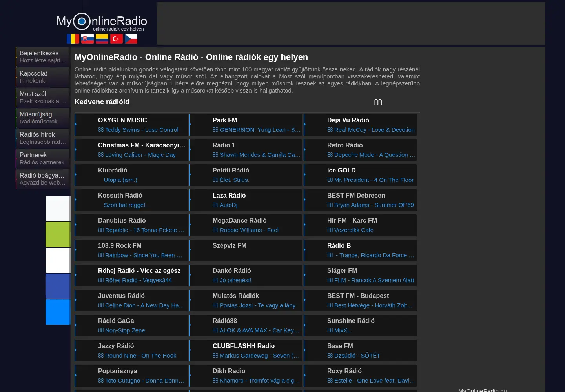This screenshot has height=392, width=565.
Task: Click the small icon before Robbie Williams - Feel
Action: (x=215, y=230)
